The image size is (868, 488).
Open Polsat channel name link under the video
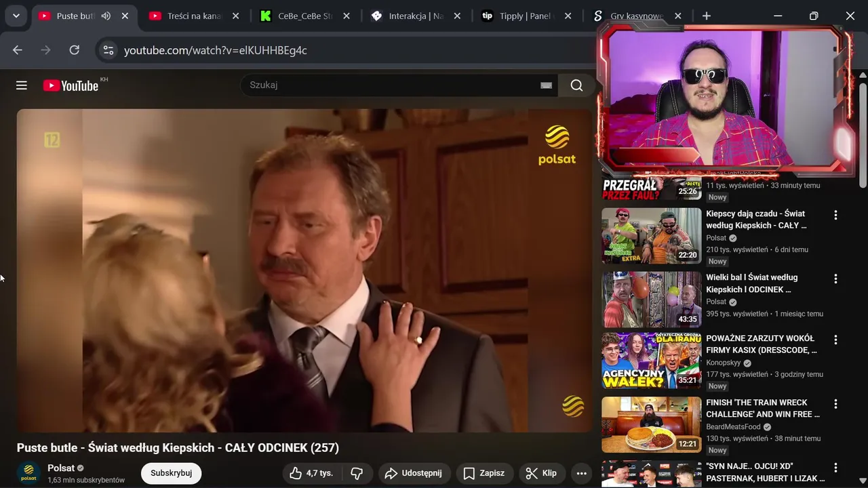coord(61,468)
